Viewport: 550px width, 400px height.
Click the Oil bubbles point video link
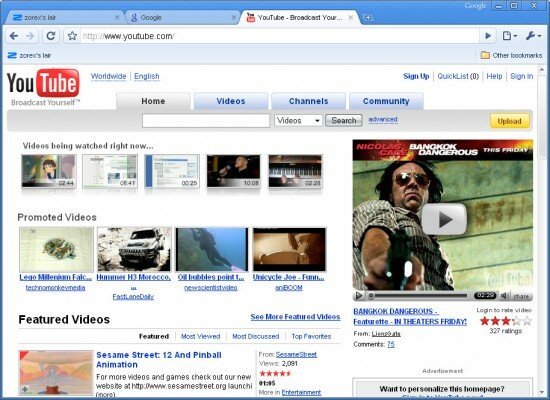[211, 277]
